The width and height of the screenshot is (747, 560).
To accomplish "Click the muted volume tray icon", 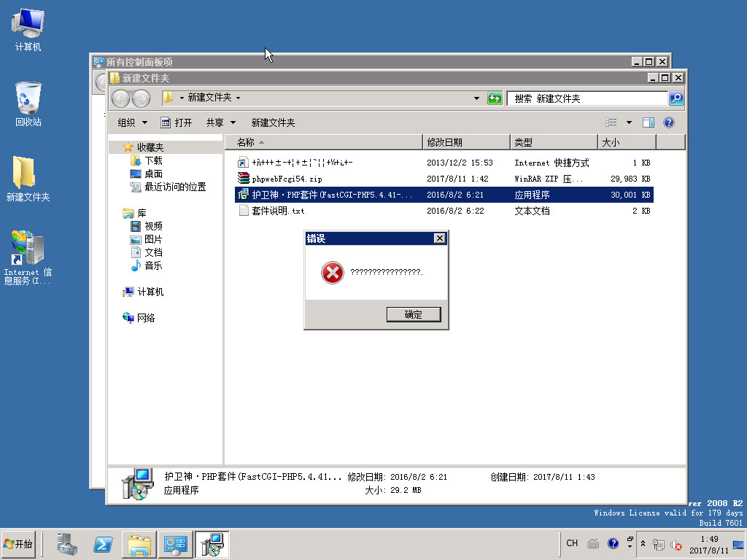I will 676,545.
